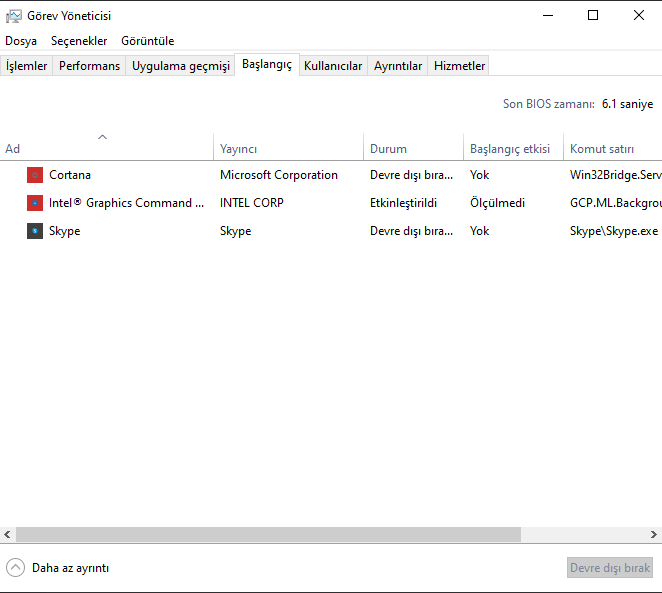This screenshot has height=593, width=662.
Task: Click the Skype publisher cell
Action: pyautogui.click(x=235, y=231)
